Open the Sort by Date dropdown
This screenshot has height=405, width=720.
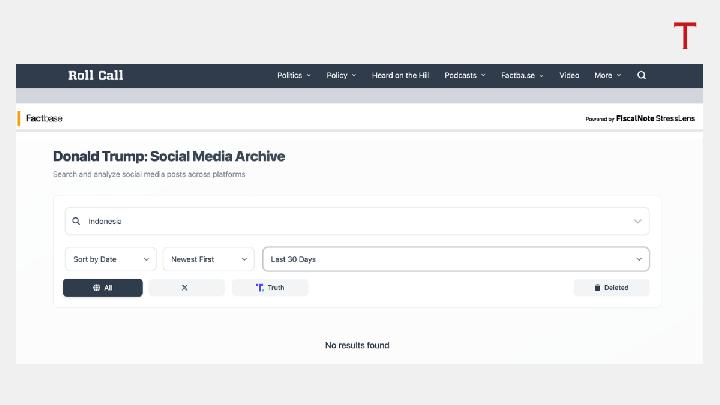[x=110, y=259]
